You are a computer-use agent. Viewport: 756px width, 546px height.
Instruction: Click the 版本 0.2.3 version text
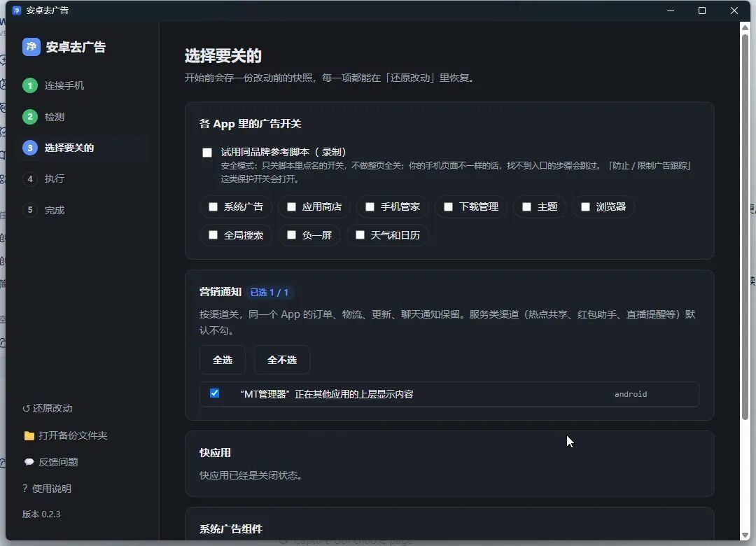tap(41, 514)
